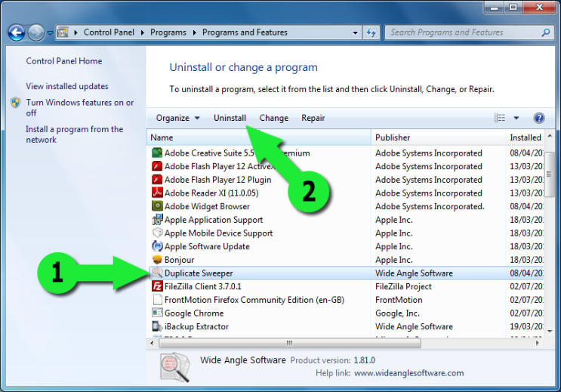Open View installed updates link
The width and height of the screenshot is (561, 392).
tap(67, 86)
